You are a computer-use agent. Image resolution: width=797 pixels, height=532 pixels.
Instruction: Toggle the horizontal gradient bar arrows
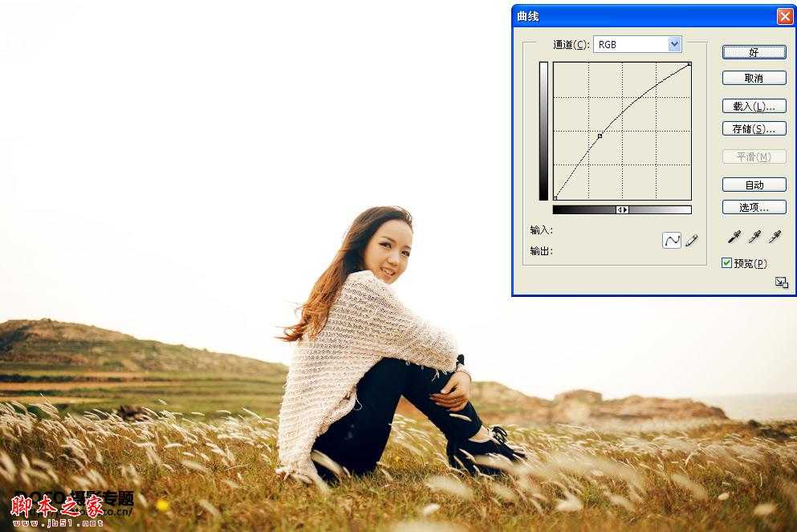[x=622, y=210]
